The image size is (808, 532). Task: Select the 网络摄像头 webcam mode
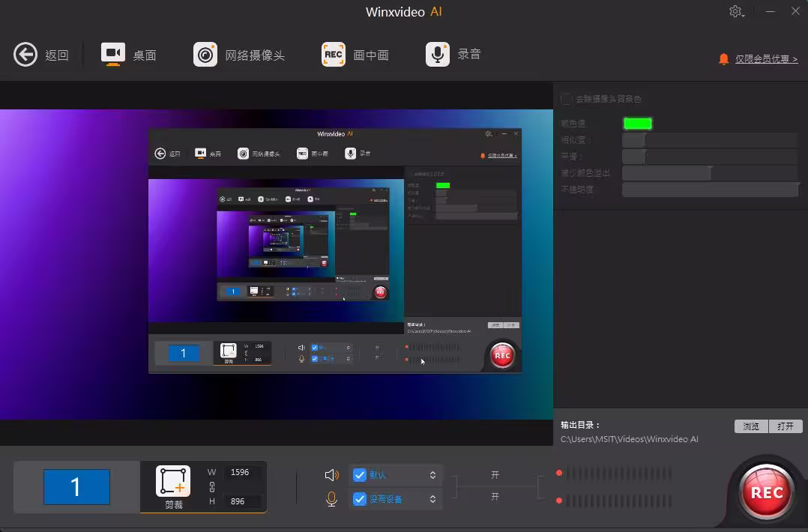(238, 55)
